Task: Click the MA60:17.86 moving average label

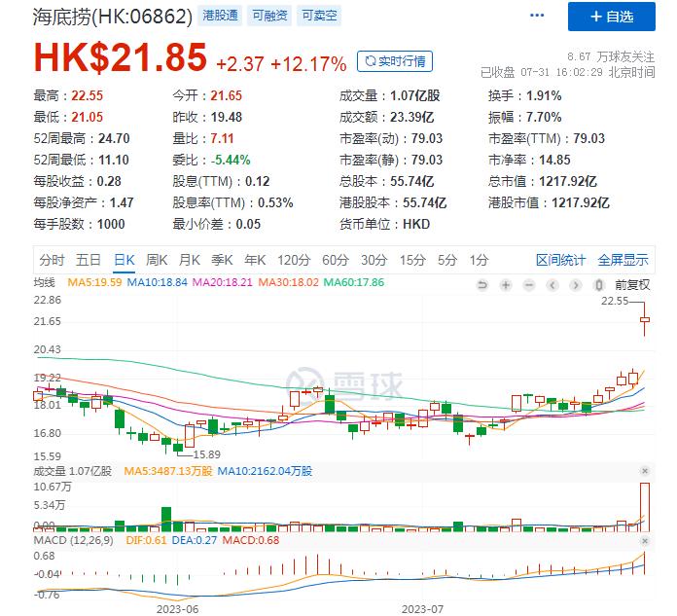Action: 354,282
